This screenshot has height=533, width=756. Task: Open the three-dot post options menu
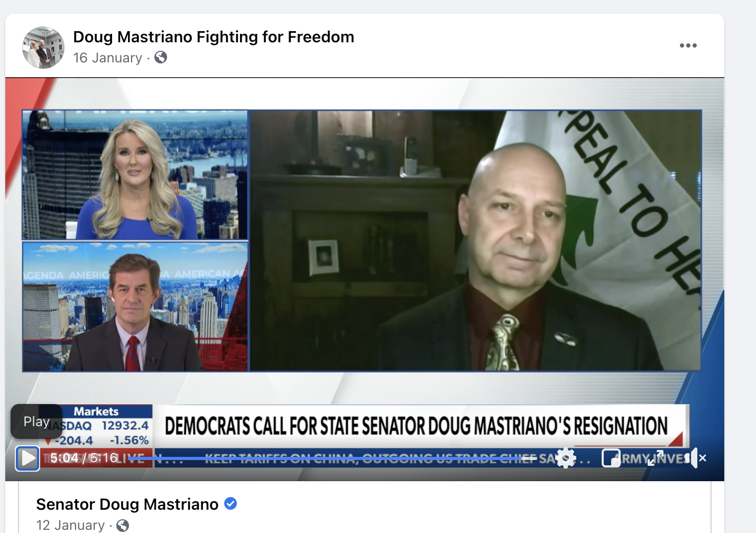click(688, 45)
